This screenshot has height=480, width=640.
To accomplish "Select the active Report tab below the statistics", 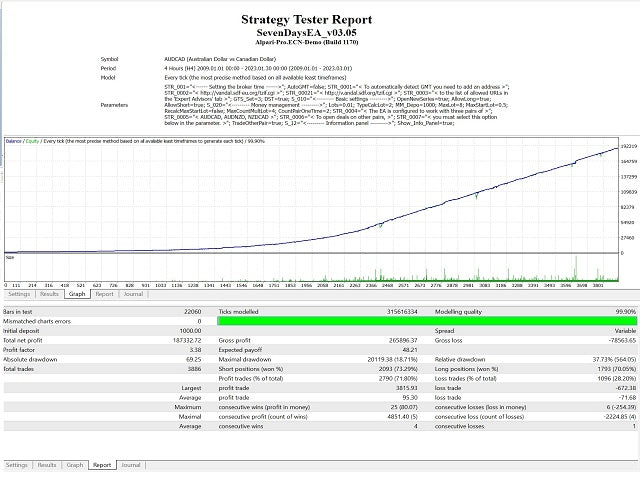I will tap(103, 465).
